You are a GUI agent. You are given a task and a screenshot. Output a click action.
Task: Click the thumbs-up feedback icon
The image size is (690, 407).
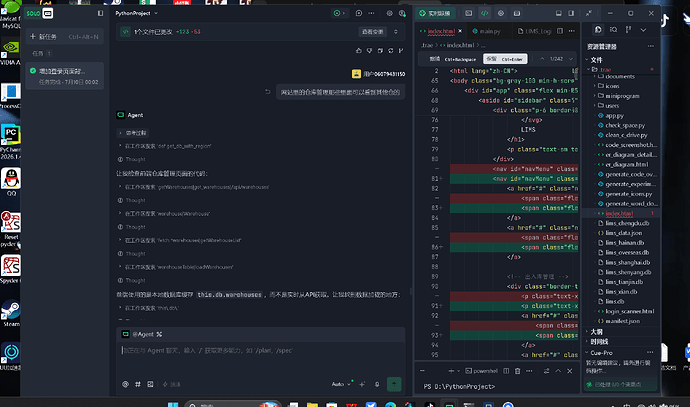click(359, 51)
